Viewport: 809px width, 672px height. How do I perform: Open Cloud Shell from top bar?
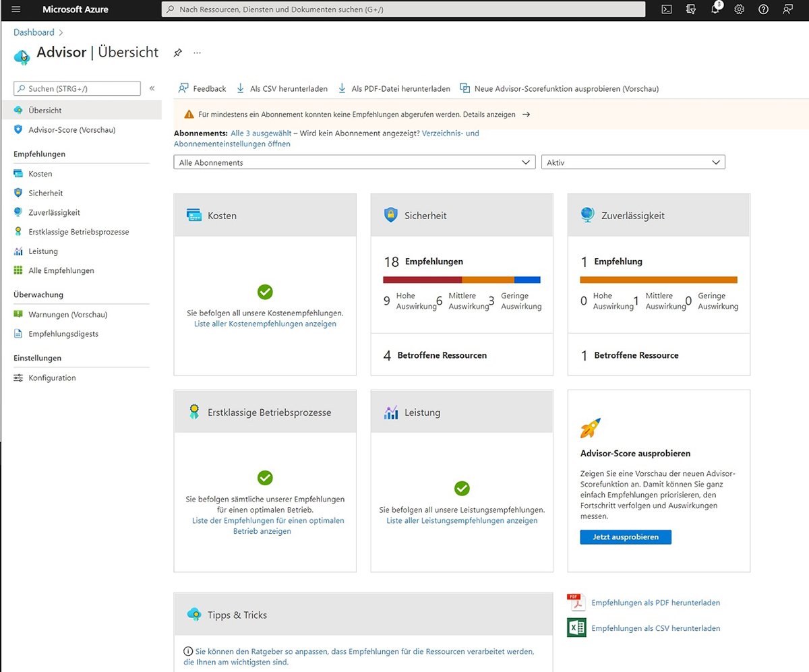click(x=666, y=9)
